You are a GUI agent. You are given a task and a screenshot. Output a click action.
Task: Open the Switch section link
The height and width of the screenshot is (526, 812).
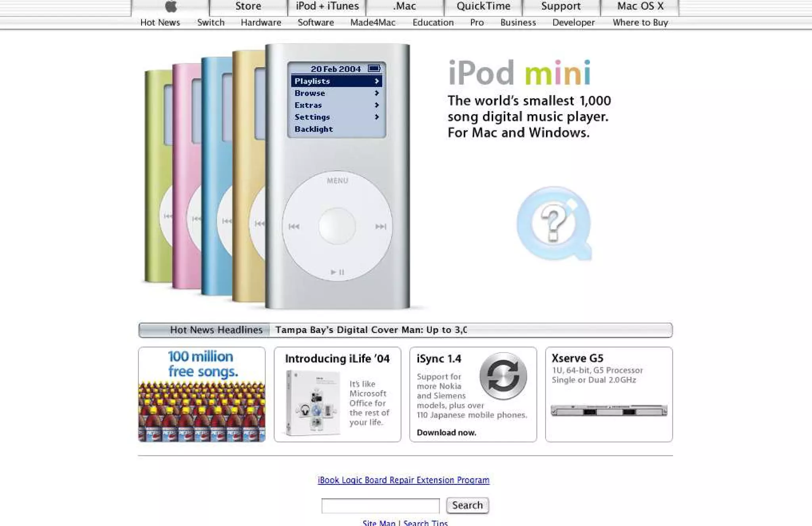point(211,23)
